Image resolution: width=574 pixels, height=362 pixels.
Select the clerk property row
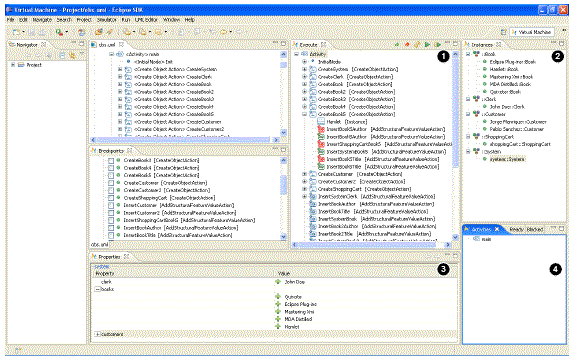tap(274, 282)
